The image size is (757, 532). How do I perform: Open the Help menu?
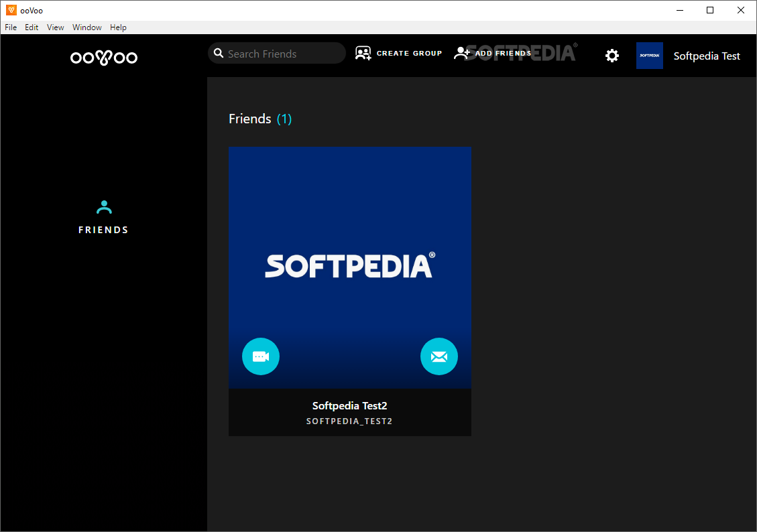pos(118,27)
